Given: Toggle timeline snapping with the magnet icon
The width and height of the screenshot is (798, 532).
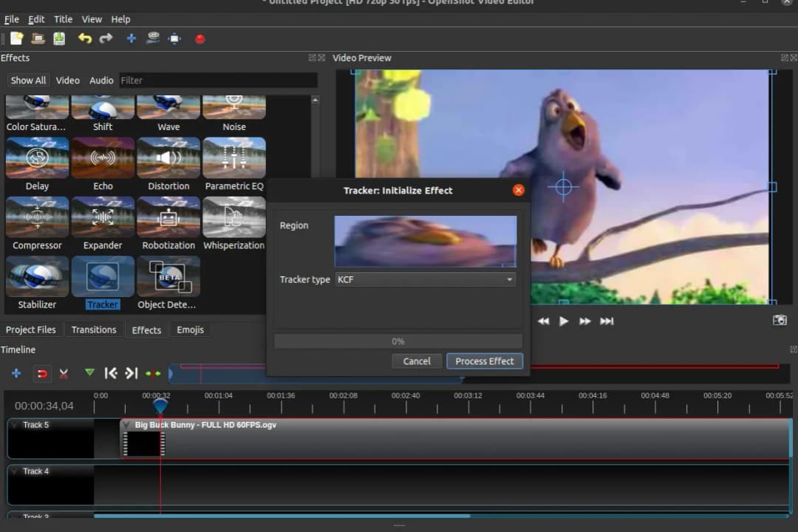Looking at the screenshot, I should tap(42, 373).
